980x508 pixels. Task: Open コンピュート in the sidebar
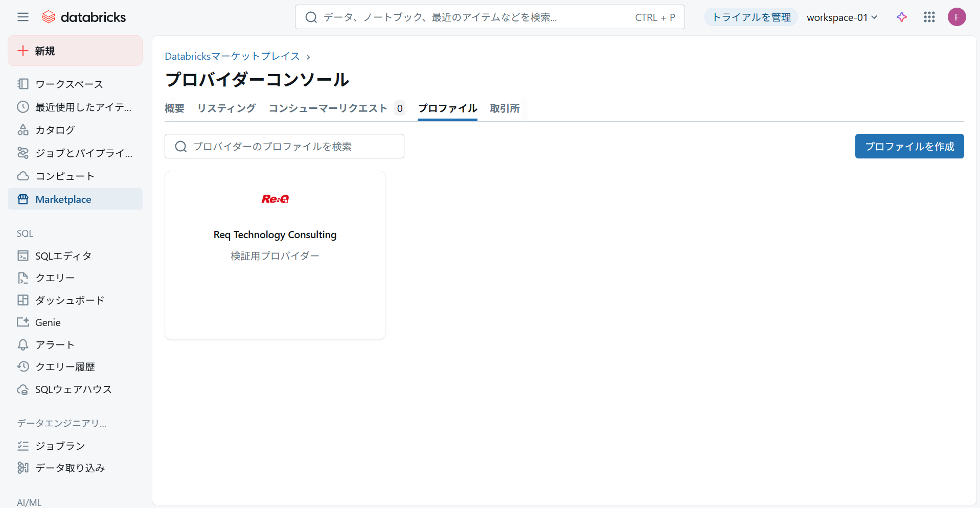(64, 176)
